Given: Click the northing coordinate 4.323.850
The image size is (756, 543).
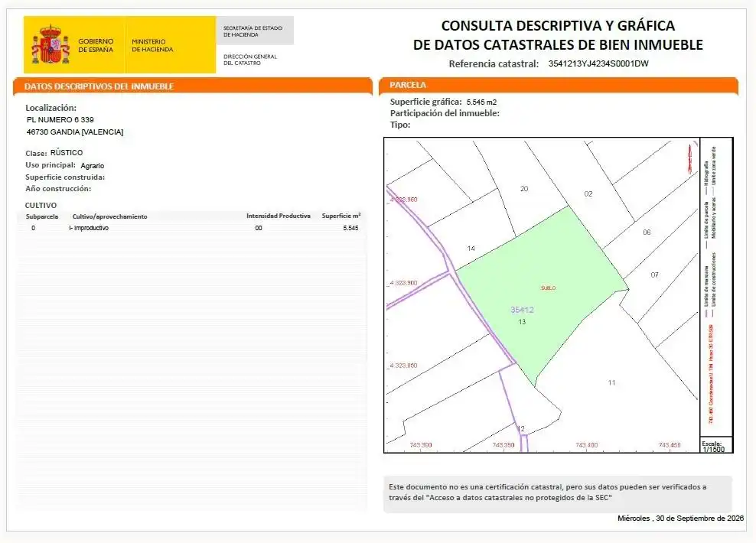Looking at the screenshot, I should click(403, 366).
